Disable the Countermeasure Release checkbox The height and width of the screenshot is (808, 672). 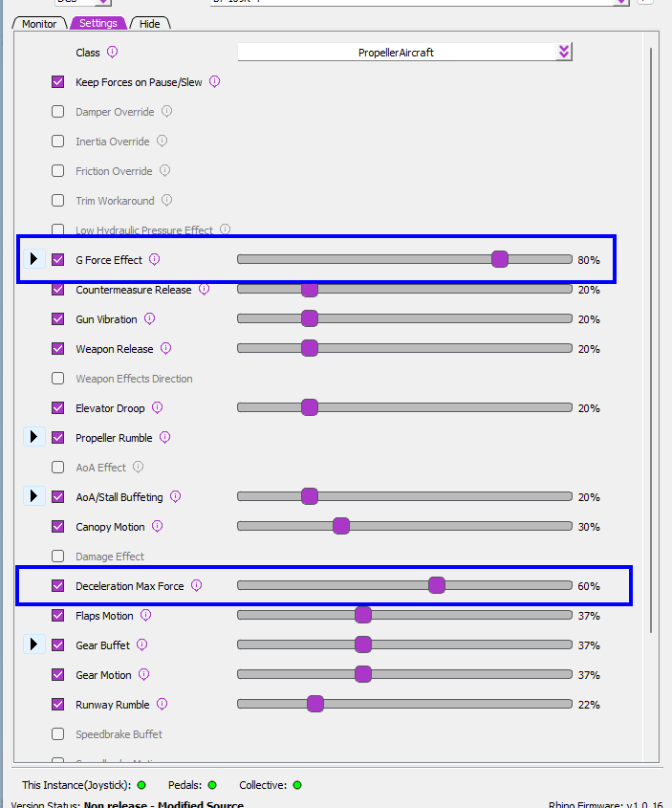[58, 290]
